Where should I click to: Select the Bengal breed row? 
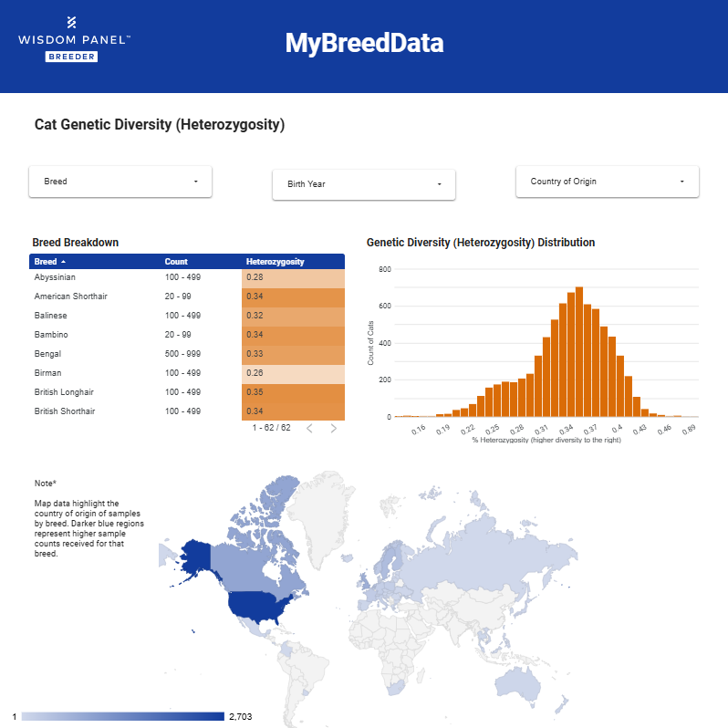(x=187, y=354)
